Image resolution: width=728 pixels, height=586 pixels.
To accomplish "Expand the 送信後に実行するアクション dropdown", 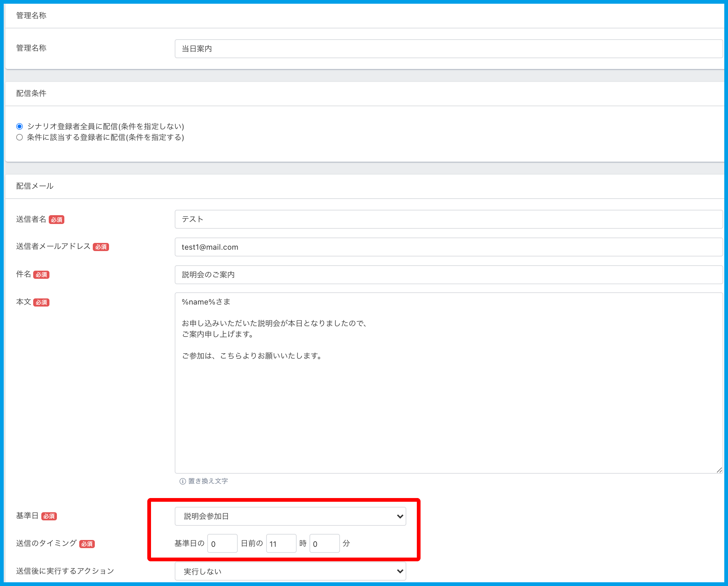I will [290, 571].
